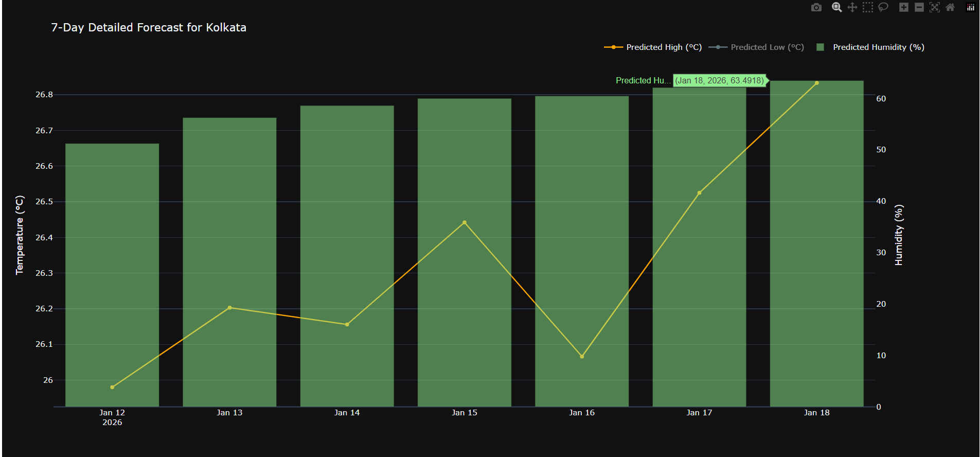Open the Plotly logo link
Screen dimensions: 980x457
pos(970,7)
